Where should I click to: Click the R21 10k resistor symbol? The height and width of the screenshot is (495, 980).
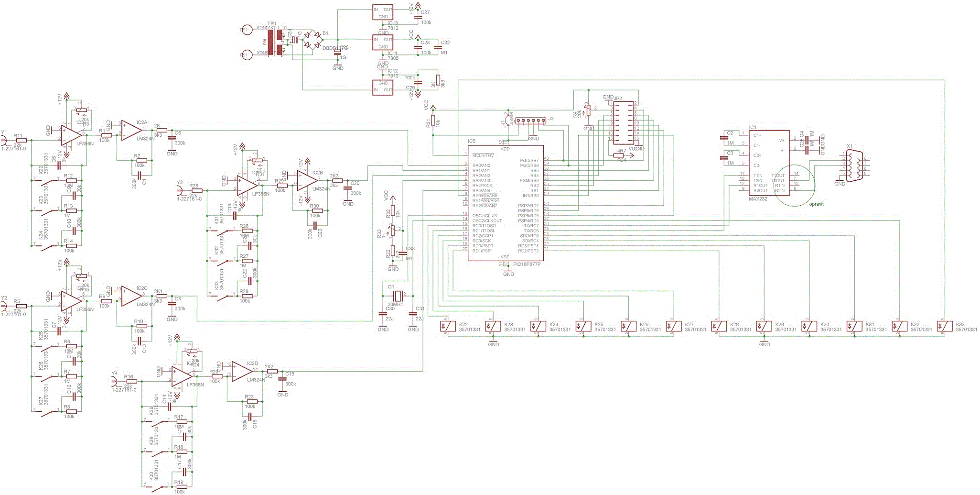433,120
